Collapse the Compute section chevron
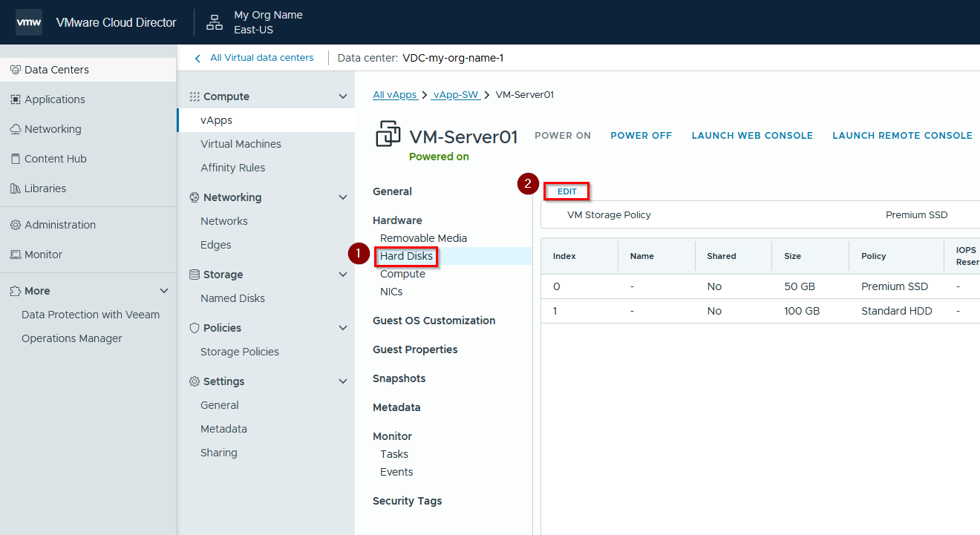 (x=343, y=96)
